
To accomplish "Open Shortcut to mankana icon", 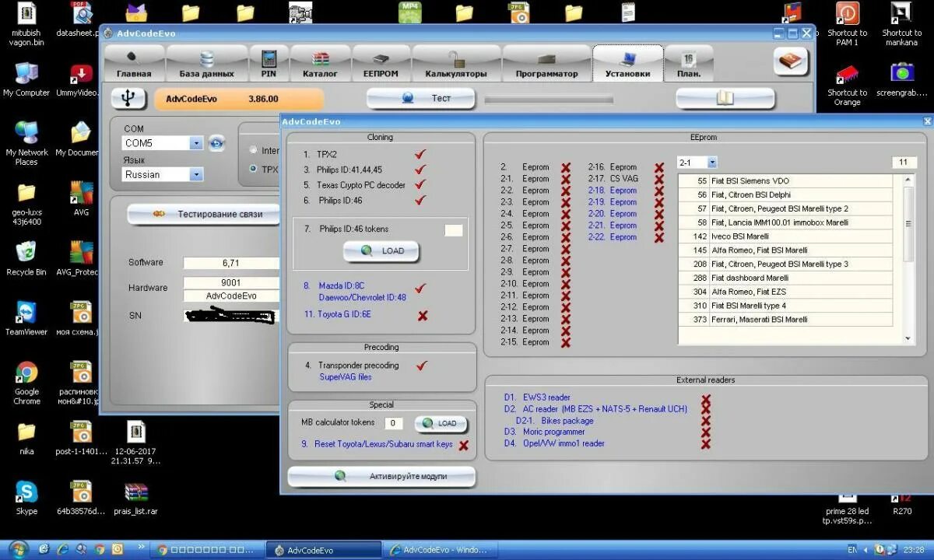I will [901, 23].
